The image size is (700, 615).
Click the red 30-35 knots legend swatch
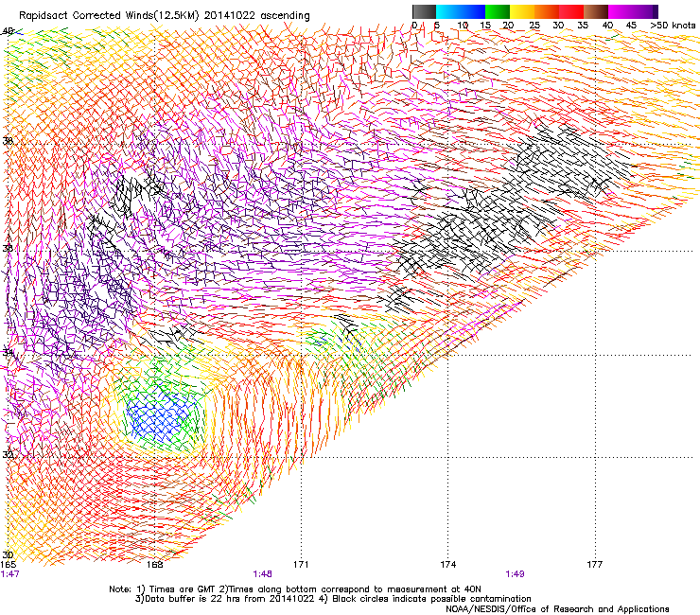(571, 11)
